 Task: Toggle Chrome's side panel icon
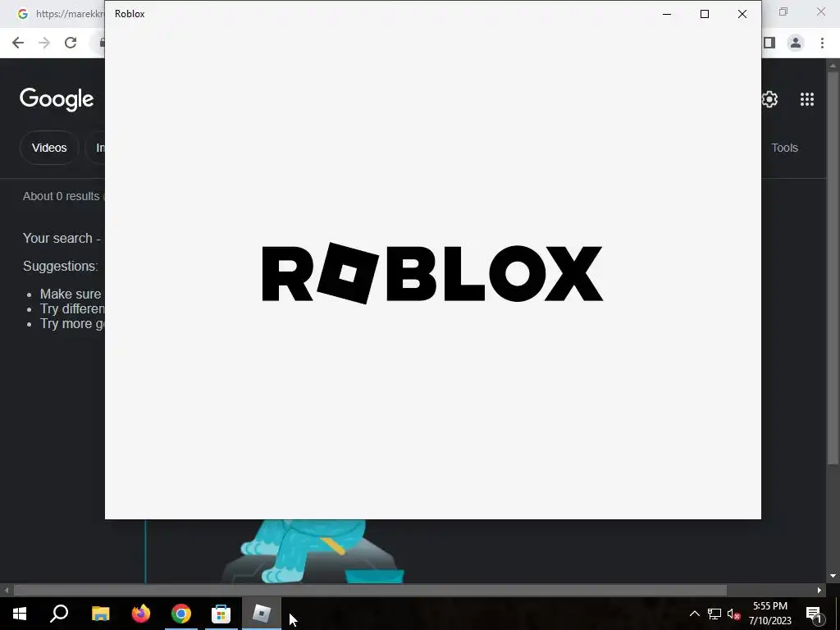[x=769, y=43]
